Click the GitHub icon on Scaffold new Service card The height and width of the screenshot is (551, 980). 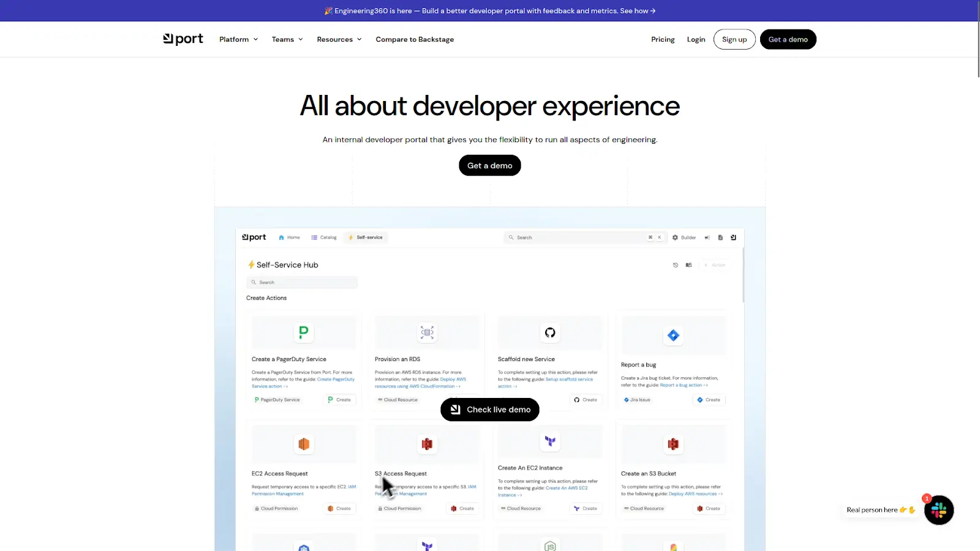coord(550,332)
